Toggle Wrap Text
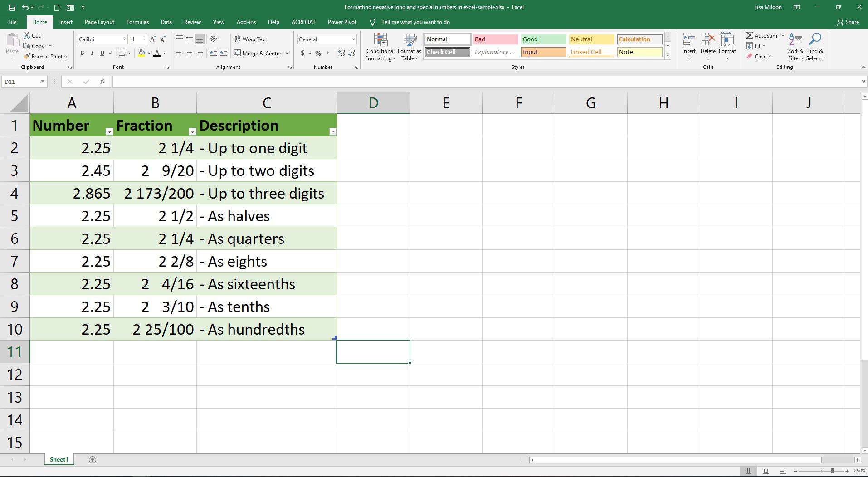 point(250,39)
